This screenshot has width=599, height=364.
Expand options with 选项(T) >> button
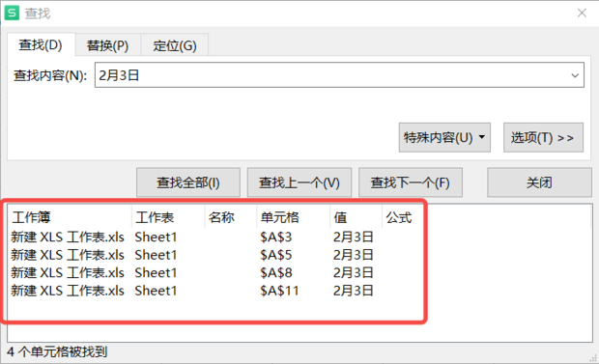coord(543,137)
